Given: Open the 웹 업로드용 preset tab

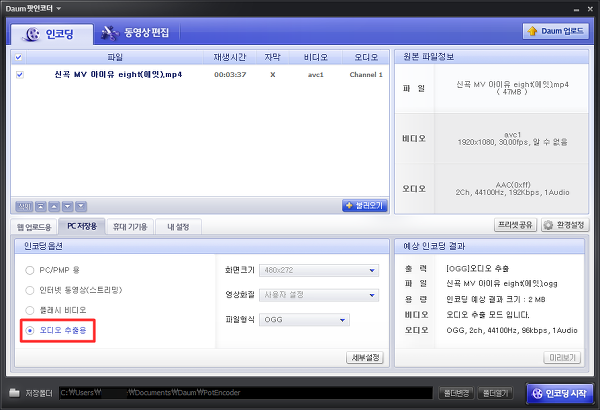Looking at the screenshot, I should pos(34,227).
